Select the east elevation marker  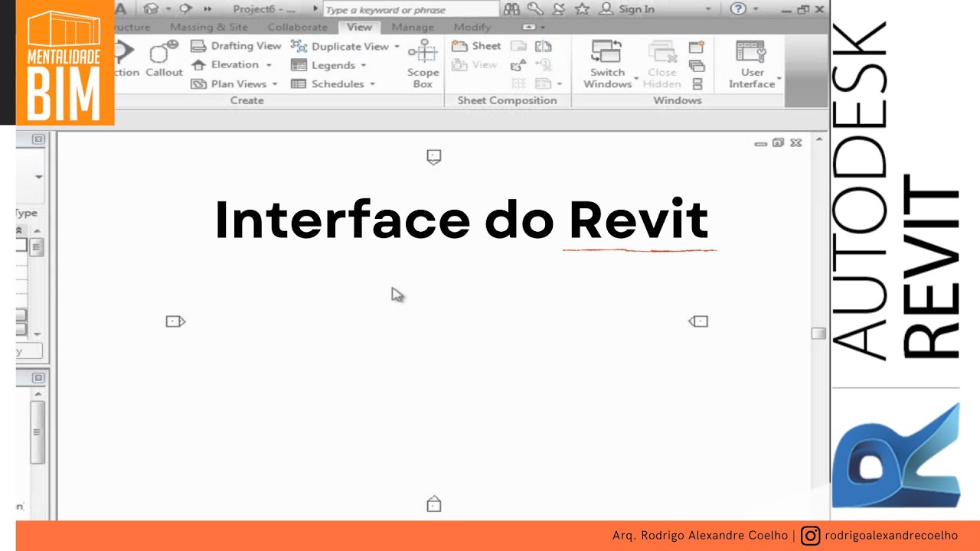(698, 321)
